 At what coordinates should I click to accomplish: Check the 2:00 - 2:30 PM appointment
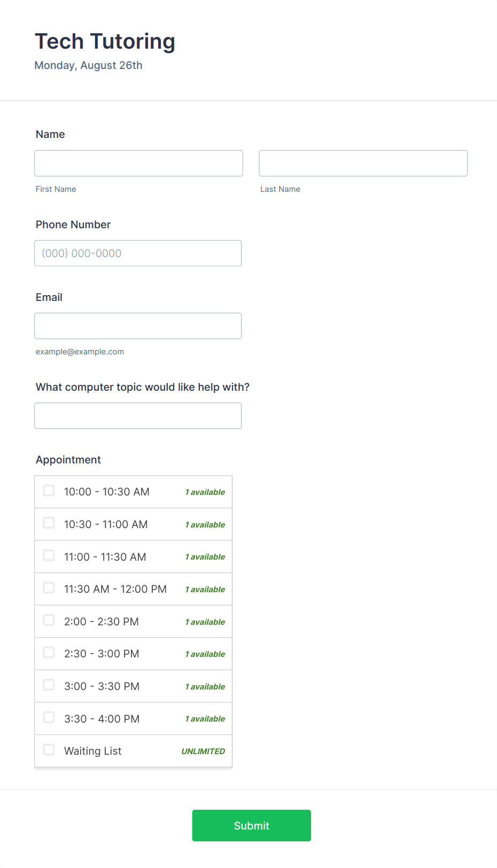(x=49, y=620)
